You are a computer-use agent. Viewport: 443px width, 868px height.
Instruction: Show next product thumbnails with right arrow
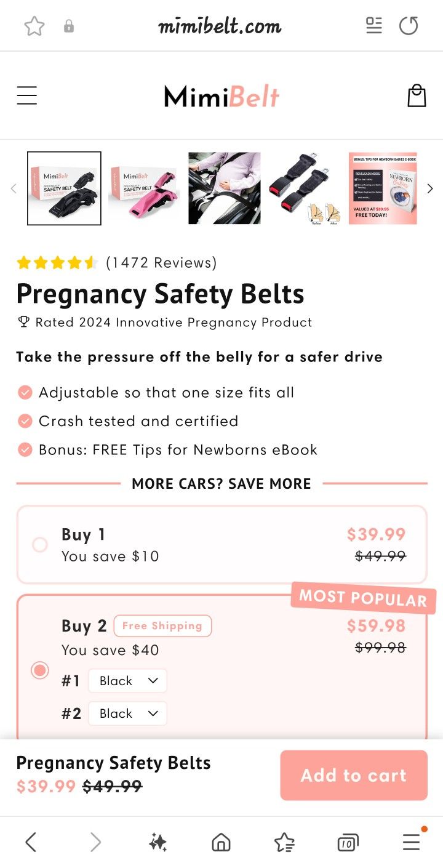[430, 188]
